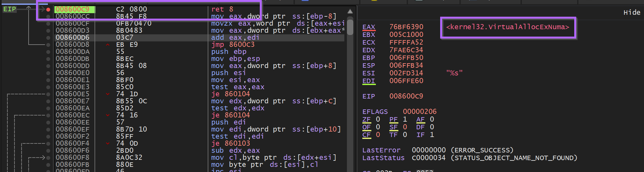The width and height of the screenshot is (644, 172).
Task: Set breakpoint on the 008600E5 row
Action: coord(48,94)
